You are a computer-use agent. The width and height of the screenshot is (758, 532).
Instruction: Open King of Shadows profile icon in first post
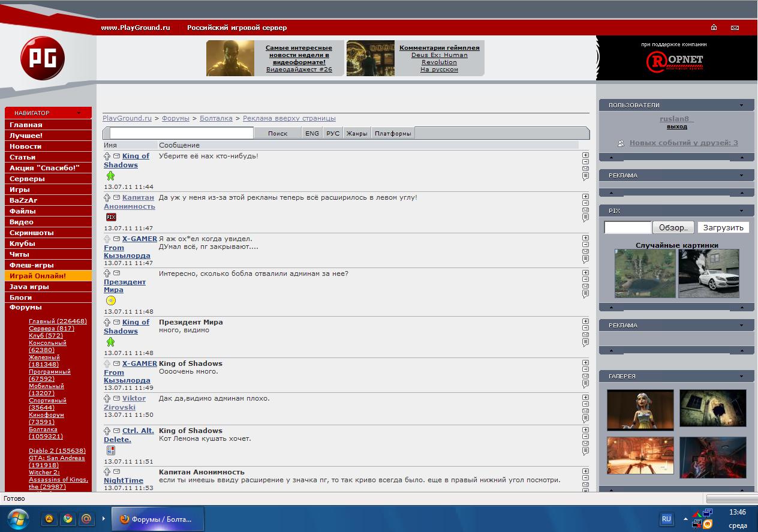click(107, 157)
